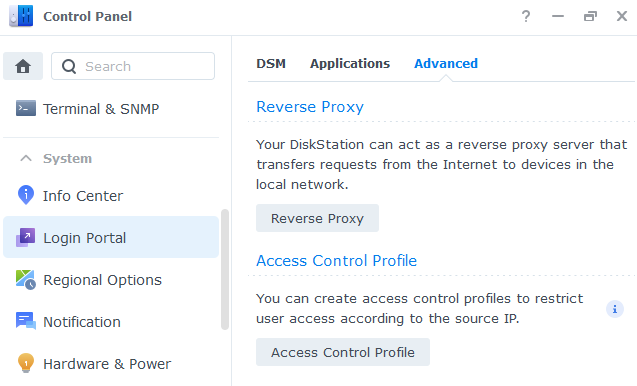
Task: Go to Control Panel home icon
Action: (x=23, y=66)
